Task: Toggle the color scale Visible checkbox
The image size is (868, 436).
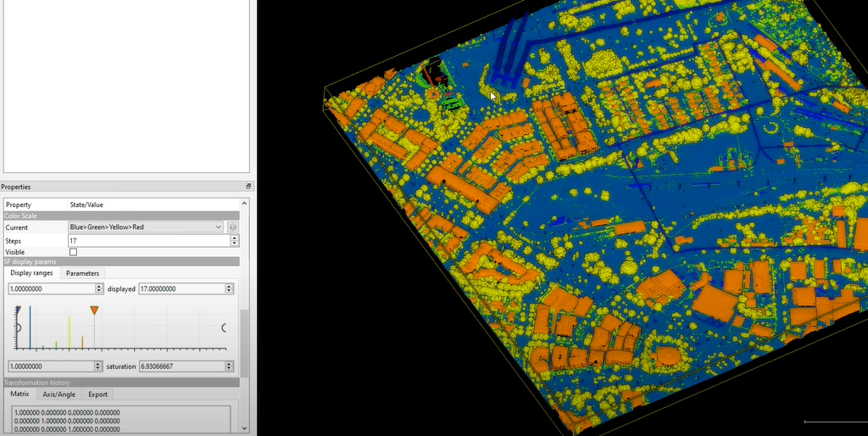Action: point(73,252)
